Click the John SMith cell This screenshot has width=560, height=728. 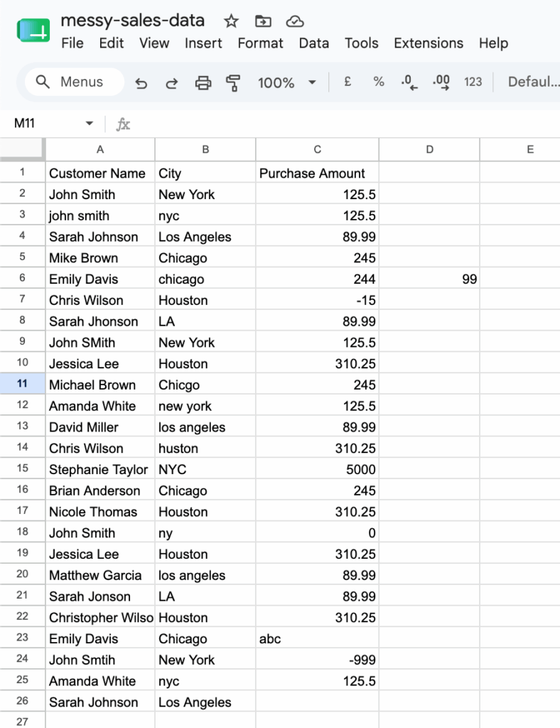[x=99, y=342]
